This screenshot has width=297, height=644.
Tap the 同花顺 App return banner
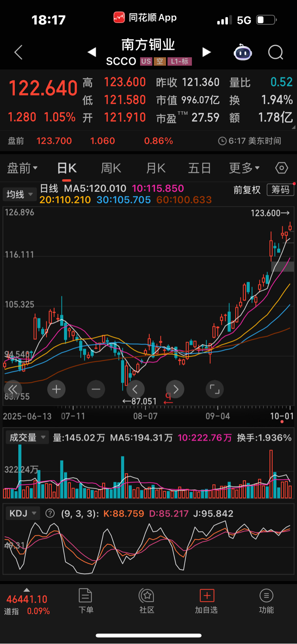coord(145,17)
